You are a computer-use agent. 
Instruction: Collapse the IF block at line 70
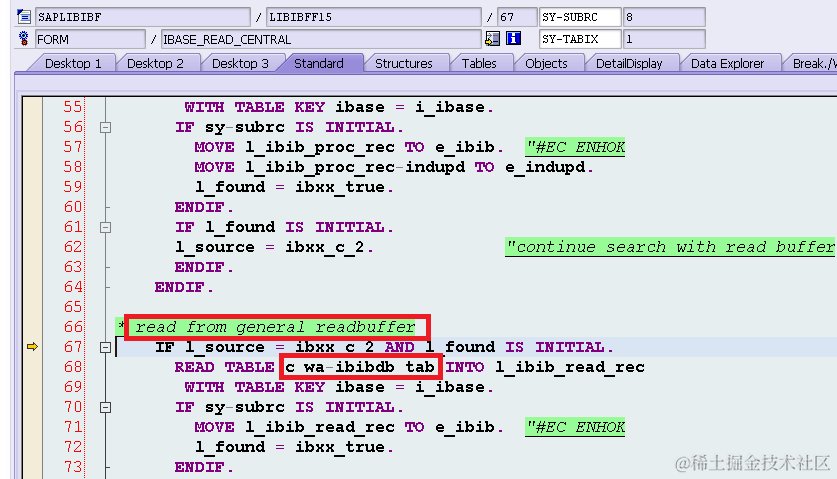(x=106, y=407)
